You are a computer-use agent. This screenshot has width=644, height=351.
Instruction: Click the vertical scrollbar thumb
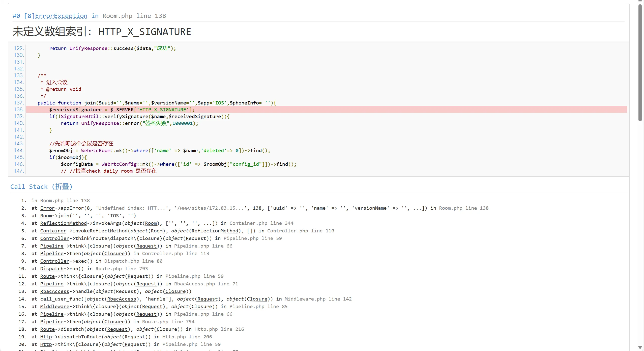(640, 63)
